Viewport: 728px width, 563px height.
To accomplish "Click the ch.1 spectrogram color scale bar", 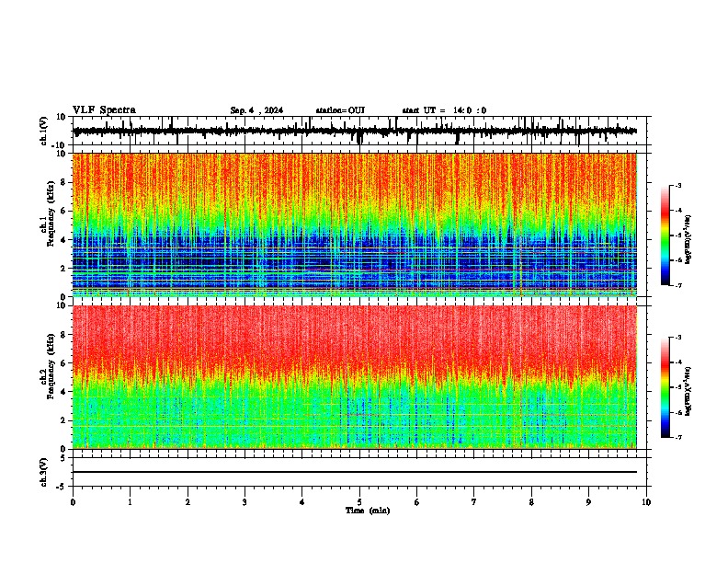I will [665, 236].
